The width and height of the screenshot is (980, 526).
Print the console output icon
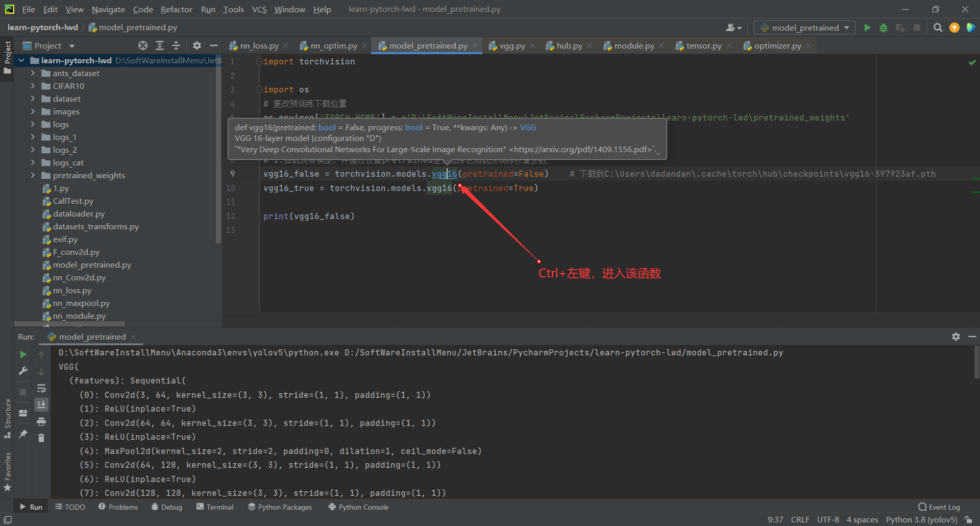point(41,422)
